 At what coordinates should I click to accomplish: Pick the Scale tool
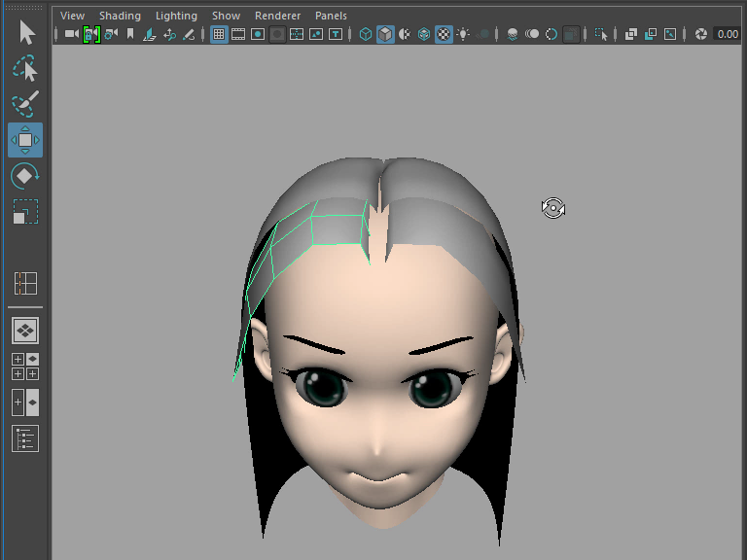point(25,212)
